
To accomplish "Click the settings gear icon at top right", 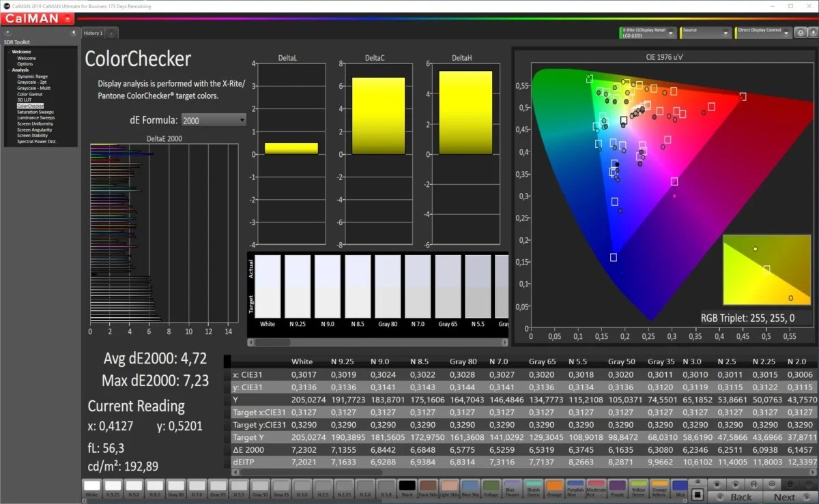I will point(801,32).
